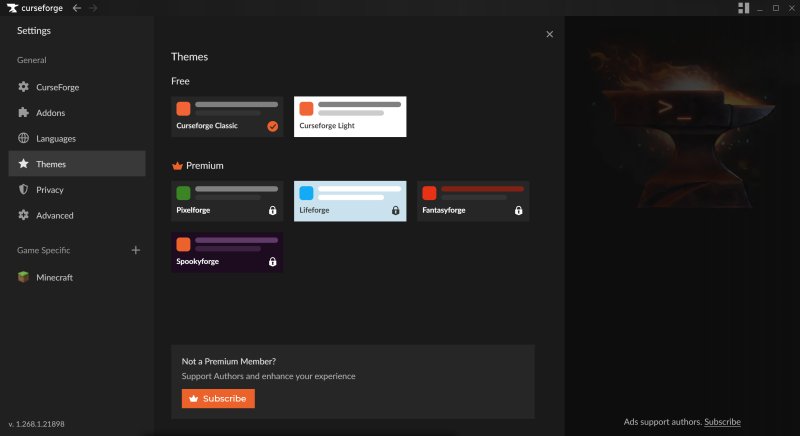Image resolution: width=800 pixels, height=436 pixels.
Task: Click the Minecraft grass block icon
Action: point(23,277)
